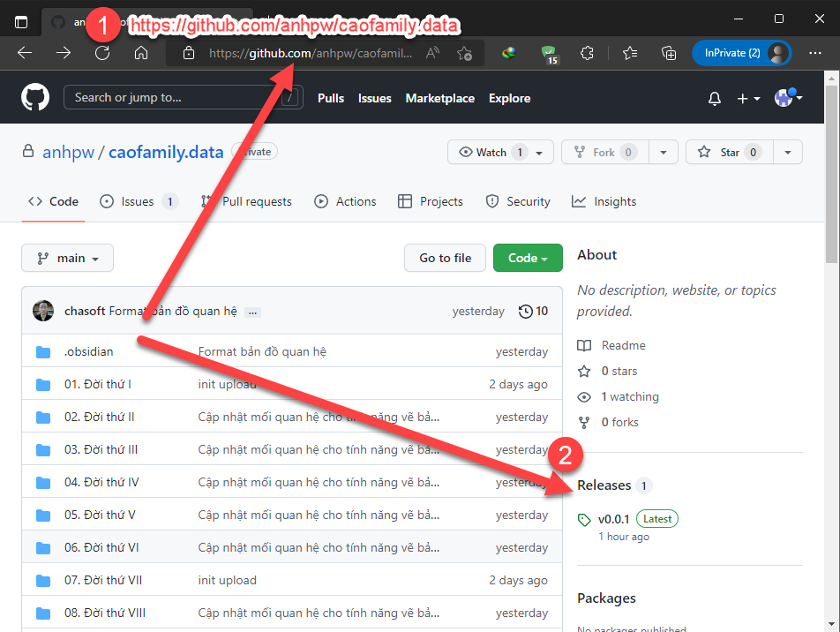This screenshot has height=632, width=840.
Task: Star the caofamily.data repository
Action: [x=730, y=152]
